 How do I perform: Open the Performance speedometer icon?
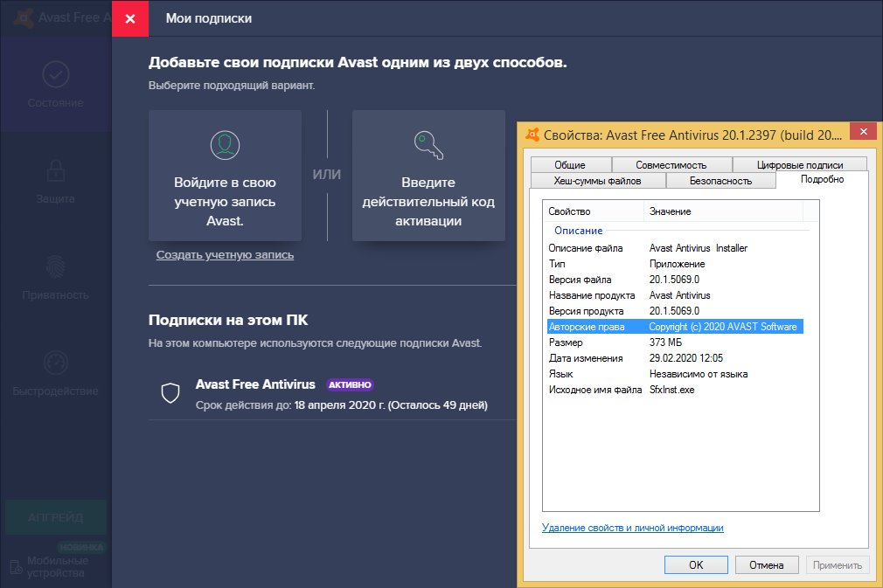[x=56, y=362]
